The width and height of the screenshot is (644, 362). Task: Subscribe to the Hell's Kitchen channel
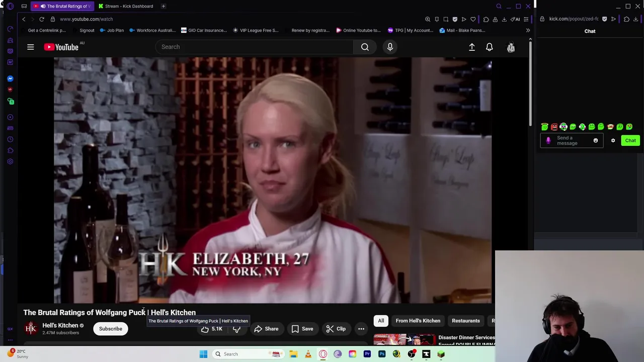pos(110,329)
